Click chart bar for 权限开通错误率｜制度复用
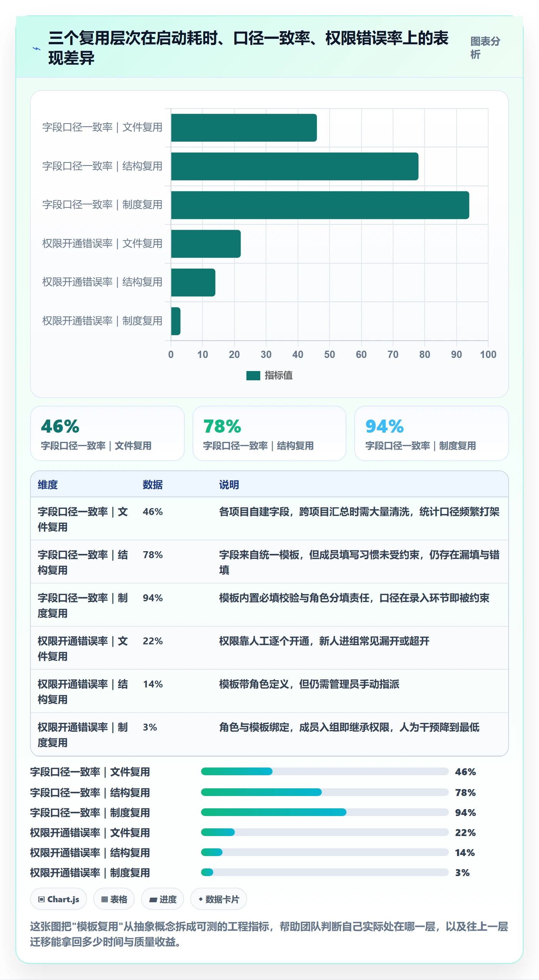The width and height of the screenshot is (539, 980). pos(176,321)
